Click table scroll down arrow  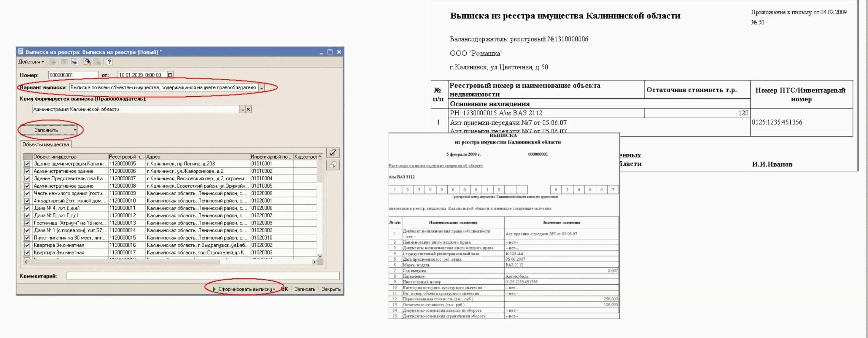[320, 256]
